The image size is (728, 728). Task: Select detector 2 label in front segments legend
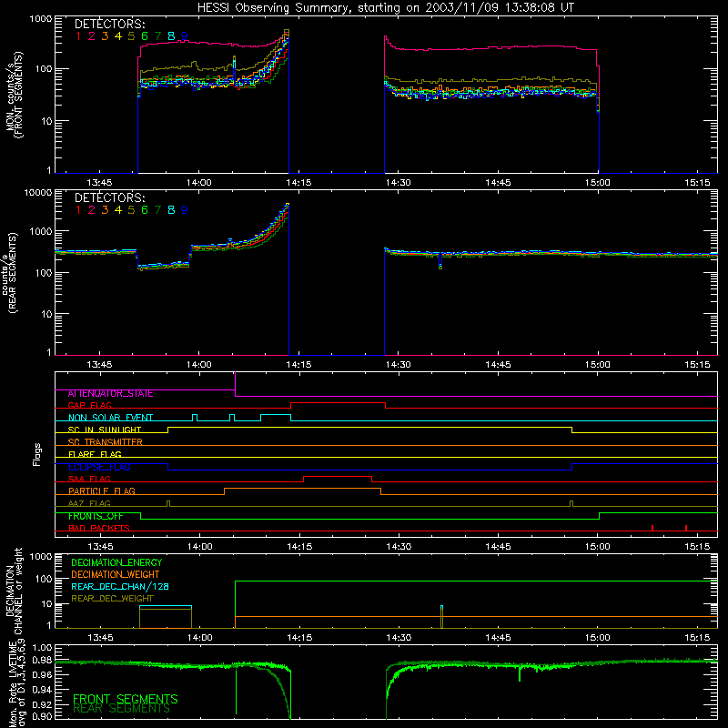tap(92, 36)
